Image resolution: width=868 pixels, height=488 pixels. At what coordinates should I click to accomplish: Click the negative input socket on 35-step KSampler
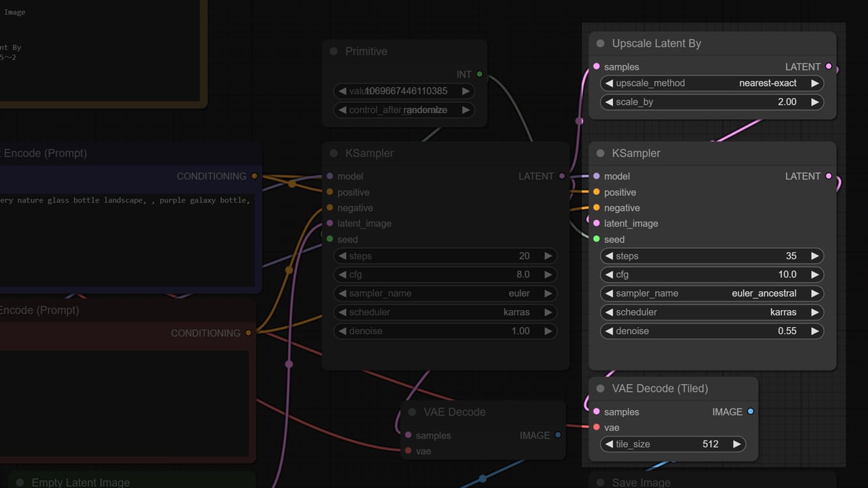point(596,208)
